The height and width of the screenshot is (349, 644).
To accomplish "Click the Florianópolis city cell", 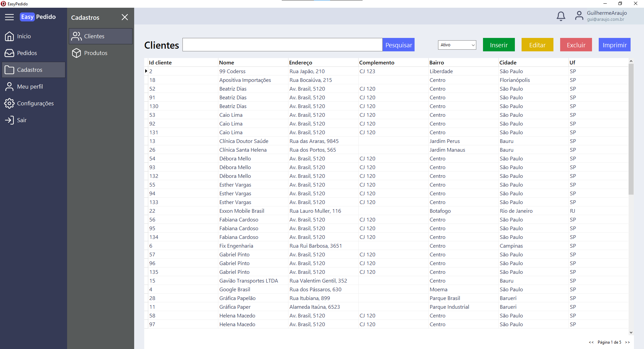I will coord(533,80).
